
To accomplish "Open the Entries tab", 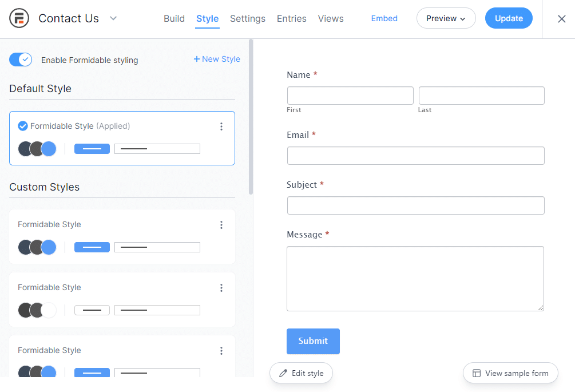I will 292,18.
